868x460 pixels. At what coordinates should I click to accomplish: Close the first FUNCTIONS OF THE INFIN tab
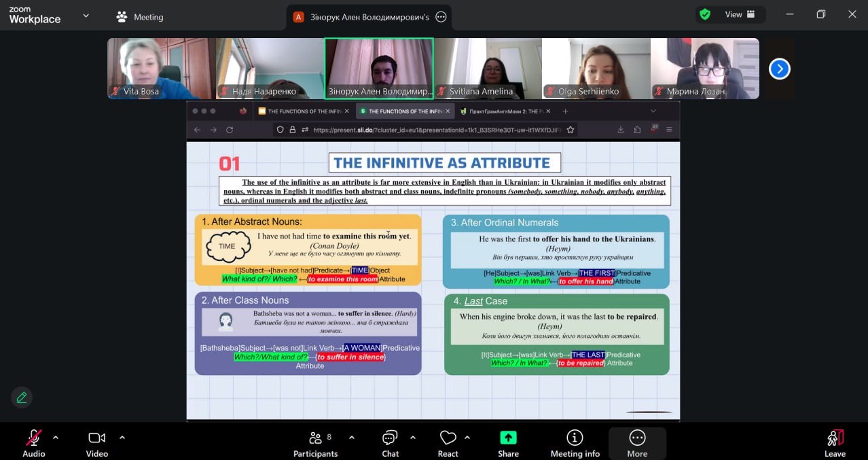(347, 111)
